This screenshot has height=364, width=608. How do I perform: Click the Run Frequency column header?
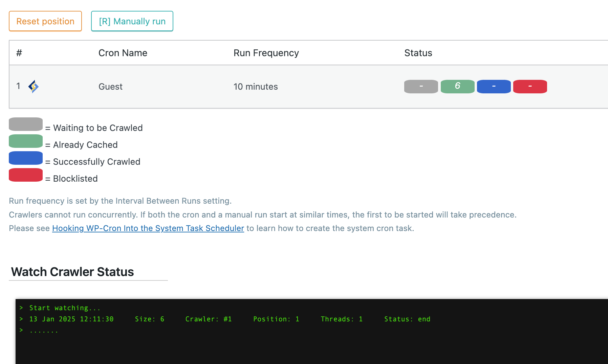pyautogui.click(x=266, y=53)
